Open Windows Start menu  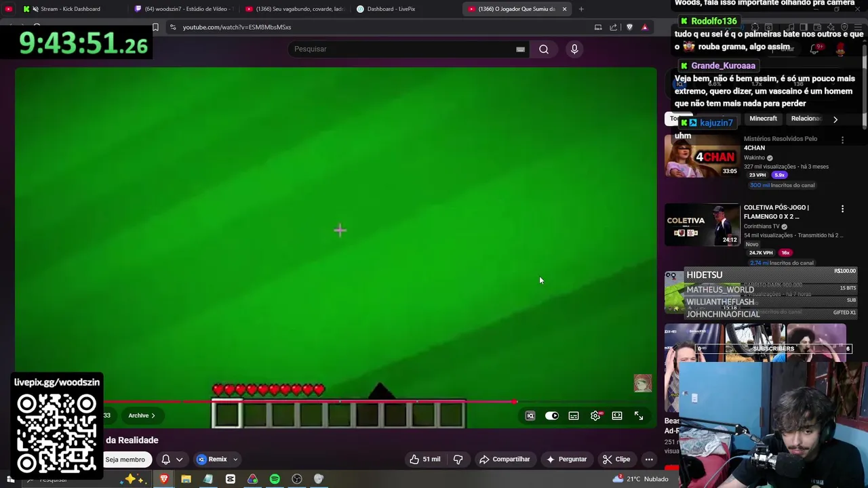(x=10, y=479)
